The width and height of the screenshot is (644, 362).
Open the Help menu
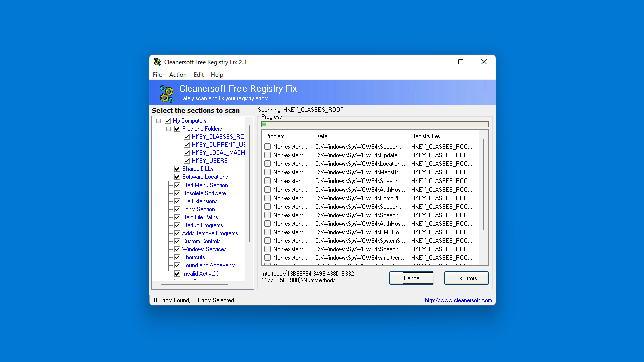[x=217, y=75]
